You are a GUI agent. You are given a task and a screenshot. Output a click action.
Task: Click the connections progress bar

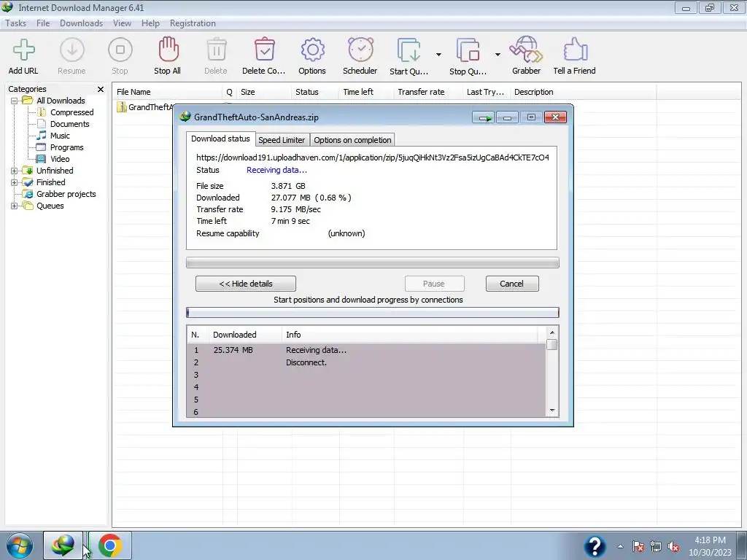click(373, 312)
